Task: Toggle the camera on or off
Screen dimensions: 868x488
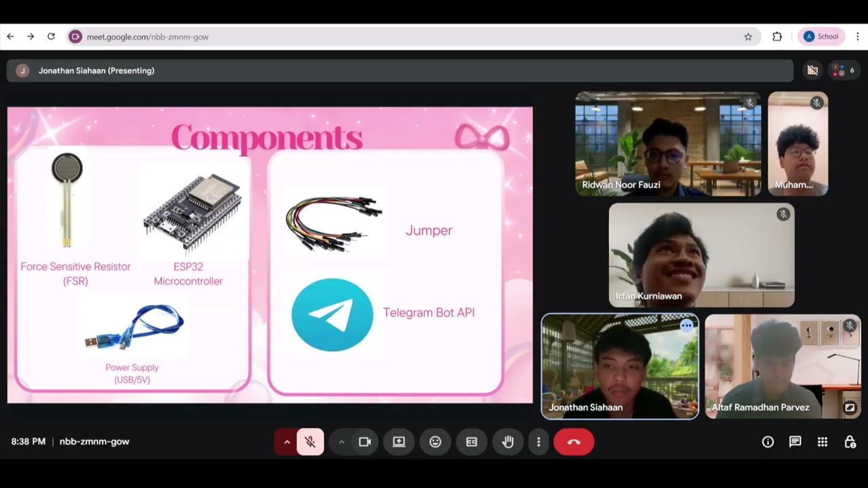Action: coord(365,442)
